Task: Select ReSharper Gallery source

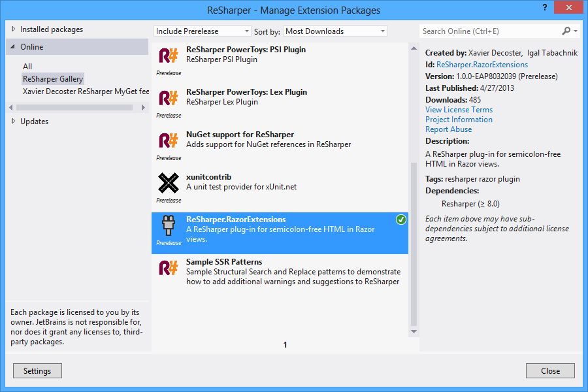Action: [x=53, y=79]
